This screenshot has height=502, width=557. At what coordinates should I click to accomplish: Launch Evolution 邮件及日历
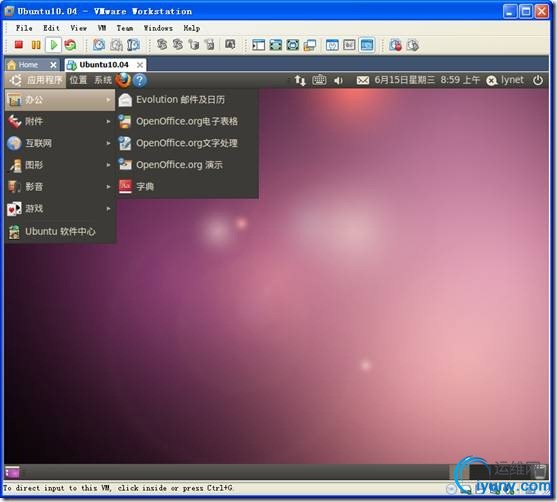pos(187,100)
